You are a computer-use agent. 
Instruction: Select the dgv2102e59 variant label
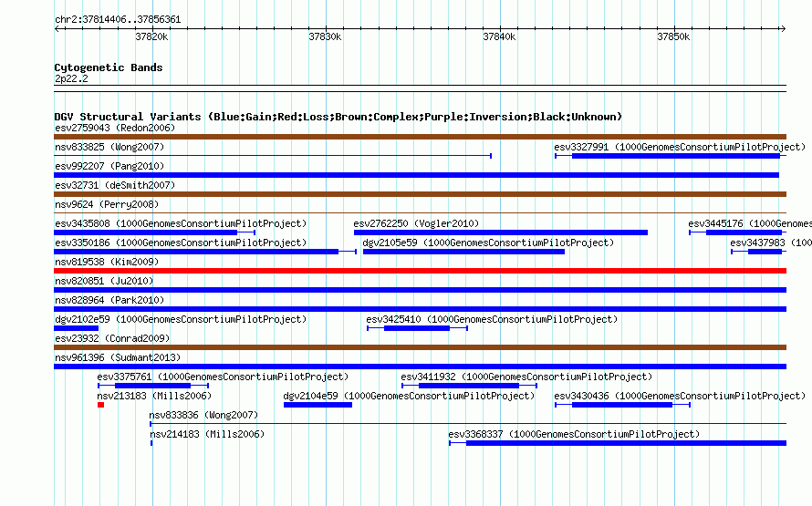[x=181, y=319]
